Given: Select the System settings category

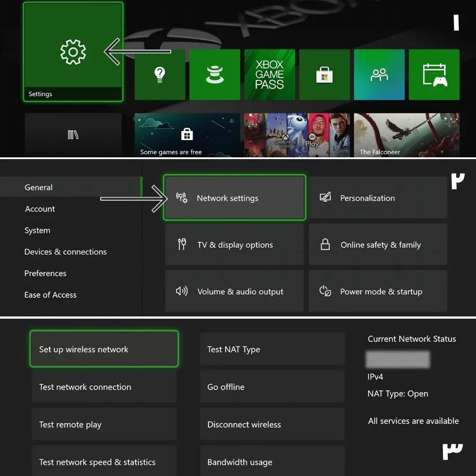Looking at the screenshot, I should pos(37,231).
